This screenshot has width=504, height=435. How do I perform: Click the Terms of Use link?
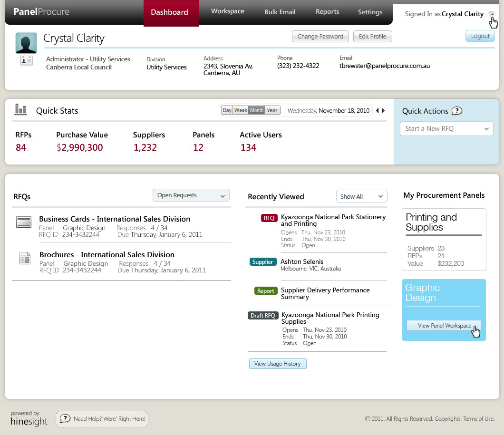pos(479,419)
